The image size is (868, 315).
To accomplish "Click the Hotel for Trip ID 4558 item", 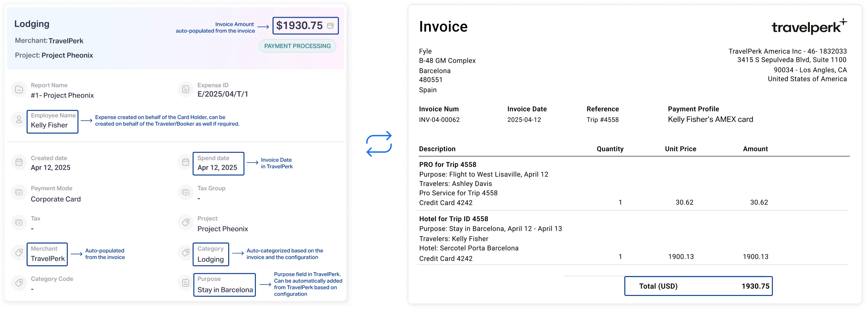I will [x=453, y=219].
